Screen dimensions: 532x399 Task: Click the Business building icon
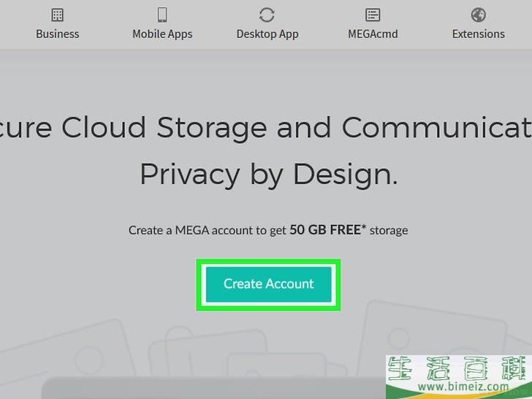57,15
